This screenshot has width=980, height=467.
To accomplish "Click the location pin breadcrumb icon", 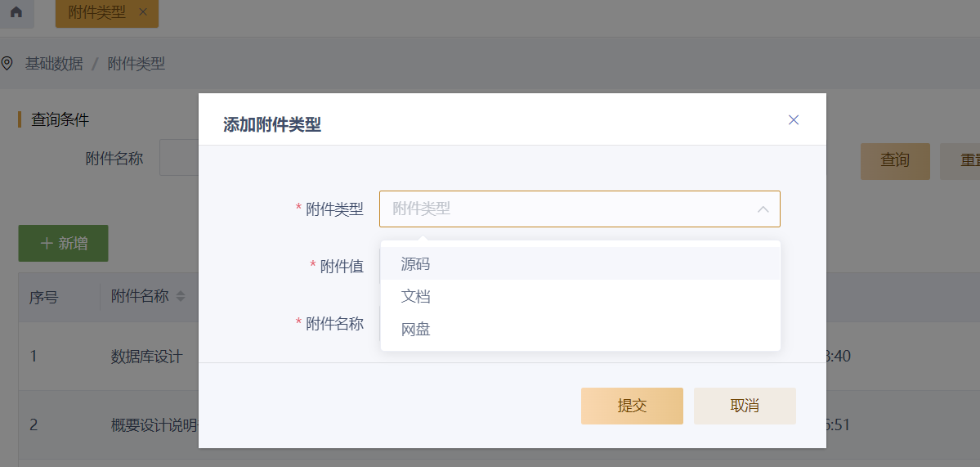I will (7, 63).
